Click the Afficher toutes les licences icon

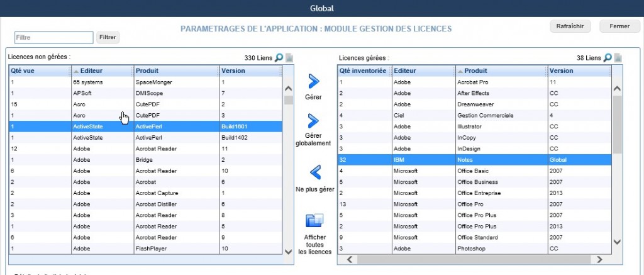pyautogui.click(x=314, y=221)
